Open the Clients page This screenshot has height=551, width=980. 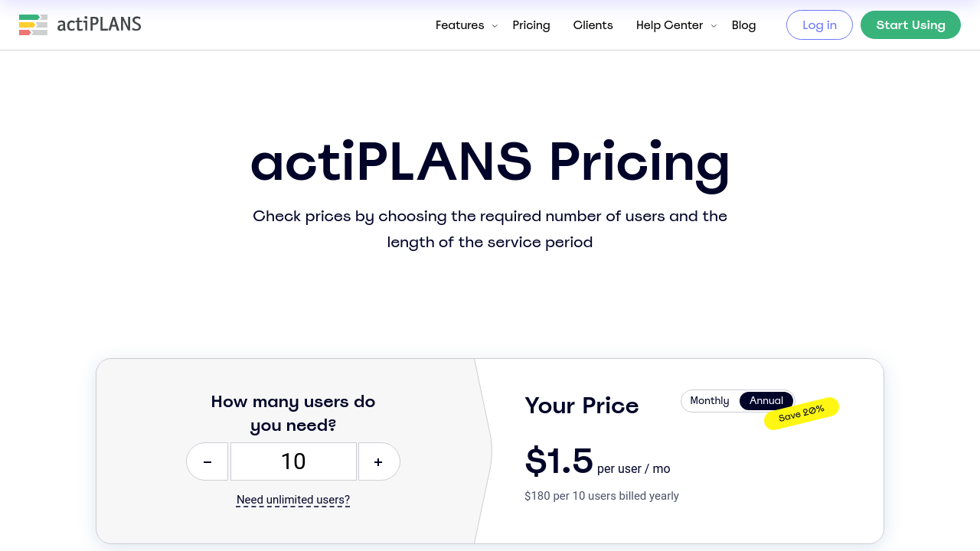click(593, 25)
